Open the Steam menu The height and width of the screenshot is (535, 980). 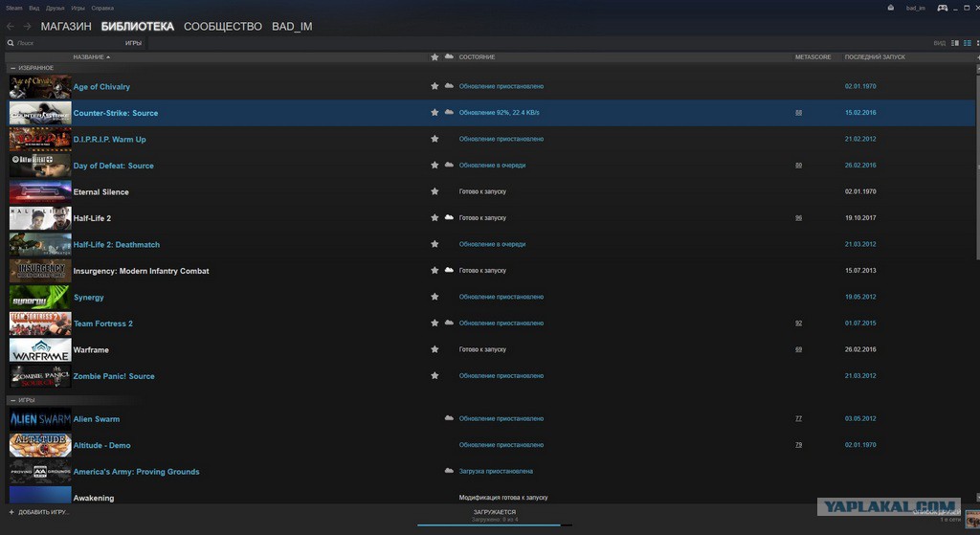[13, 8]
